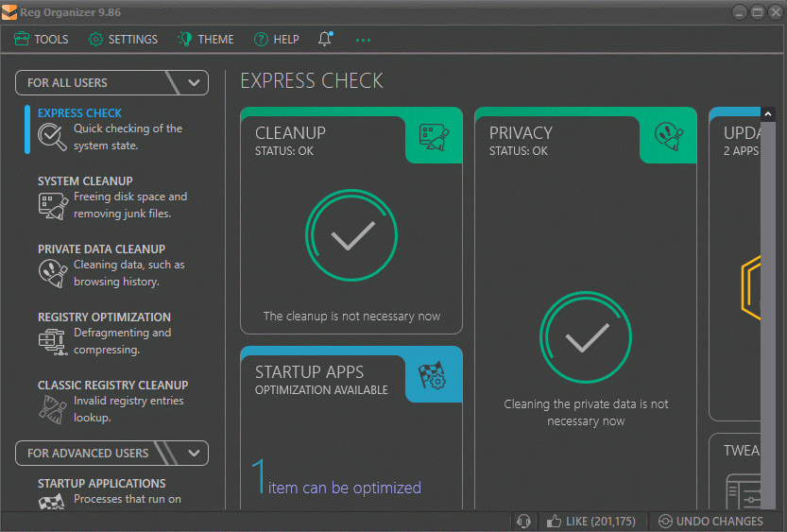Click the Theme lightbulb icon
This screenshot has height=532, width=787.
pyautogui.click(x=185, y=39)
